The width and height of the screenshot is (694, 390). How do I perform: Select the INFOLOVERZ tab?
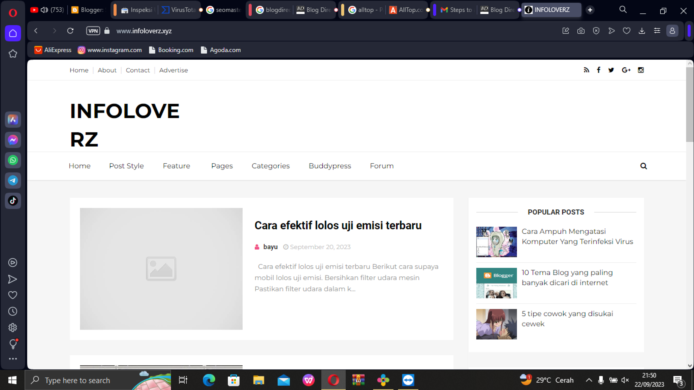pyautogui.click(x=551, y=10)
